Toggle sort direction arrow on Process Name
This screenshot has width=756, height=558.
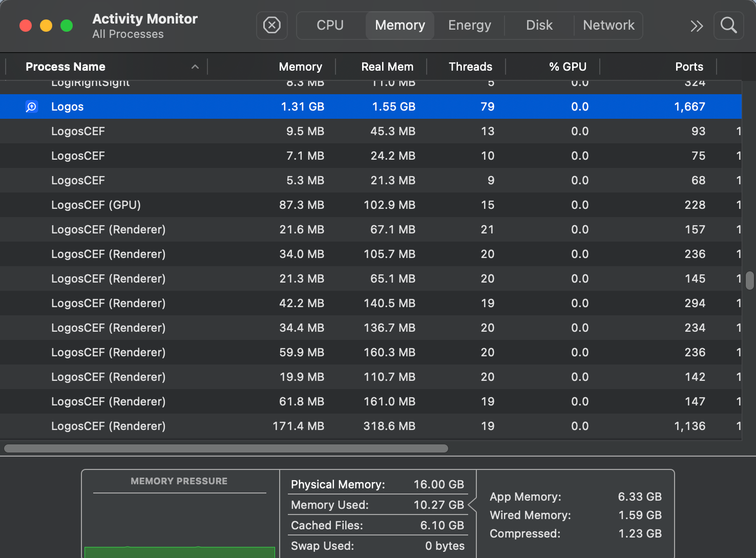click(195, 67)
